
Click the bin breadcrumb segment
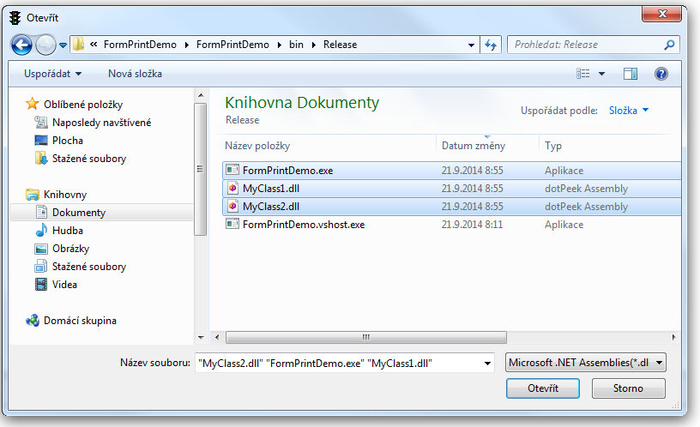296,45
